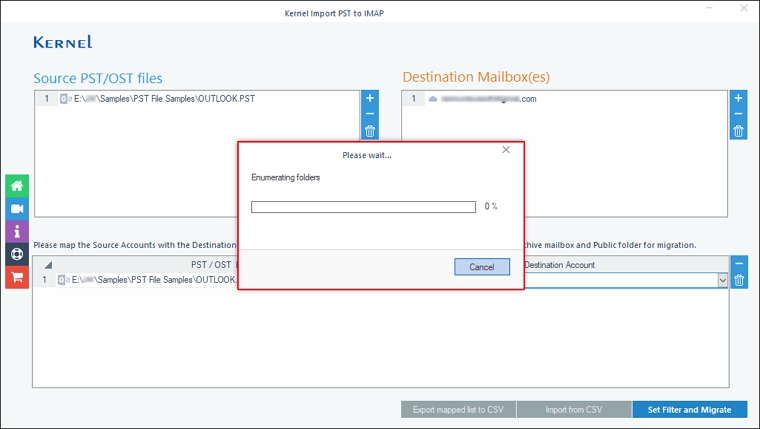Open the lifebuoy support sidebar icon
The image size is (760, 429).
coord(17,254)
